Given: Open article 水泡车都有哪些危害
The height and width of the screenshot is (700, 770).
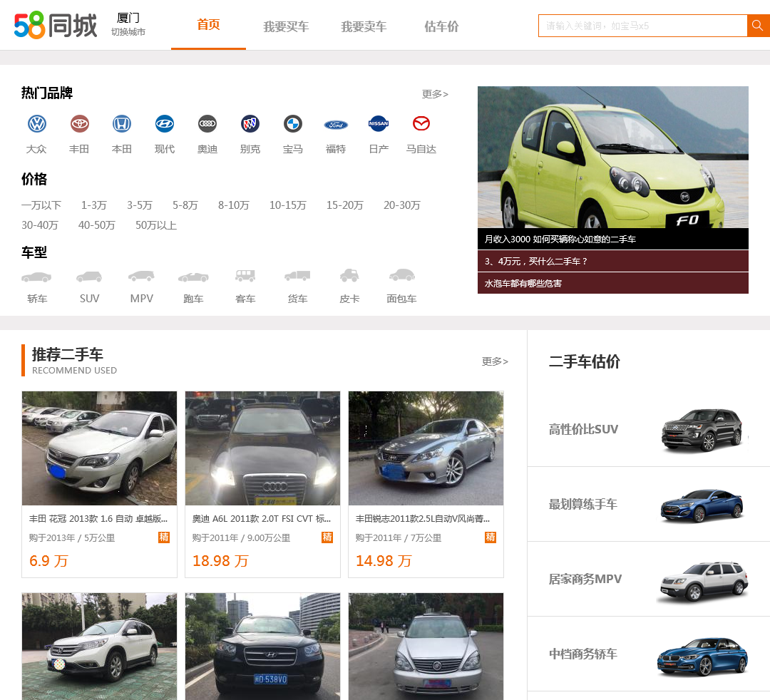Looking at the screenshot, I should [x=613, y=283].
